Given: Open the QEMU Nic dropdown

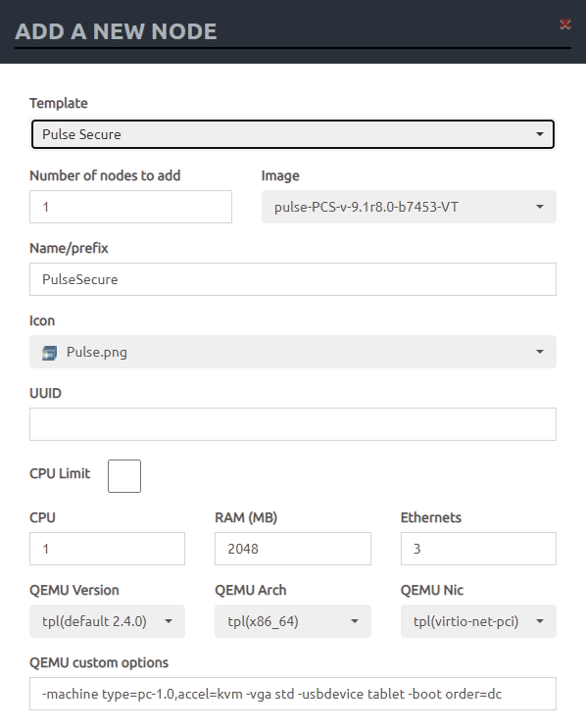Looking at the screenshot, I should [x=478, y=621].
